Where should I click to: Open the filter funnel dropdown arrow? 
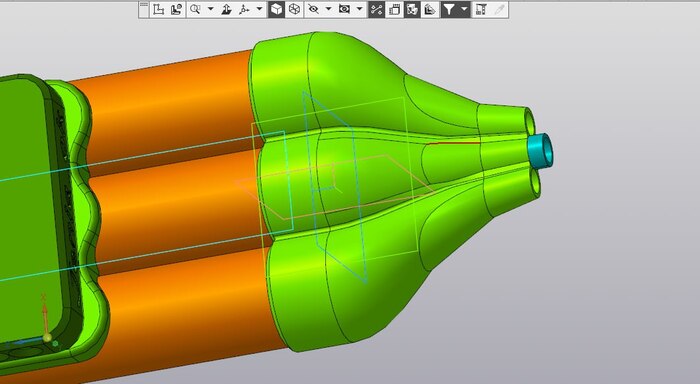click(464, 9)
